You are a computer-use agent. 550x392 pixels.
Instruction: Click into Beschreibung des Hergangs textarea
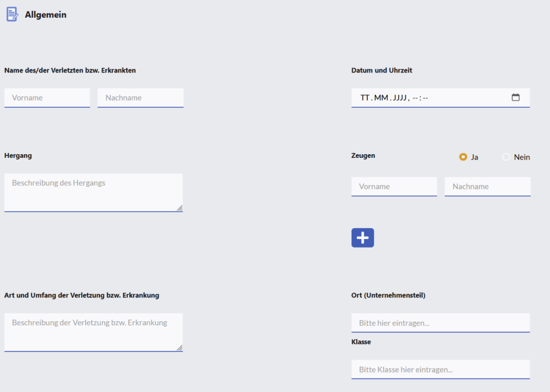pyautogui.click(x=93, y=192)
